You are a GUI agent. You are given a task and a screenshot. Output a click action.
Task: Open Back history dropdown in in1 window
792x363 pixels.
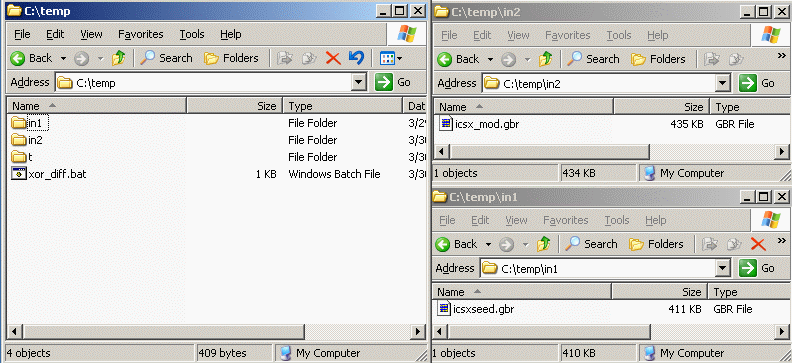point(488,245)
